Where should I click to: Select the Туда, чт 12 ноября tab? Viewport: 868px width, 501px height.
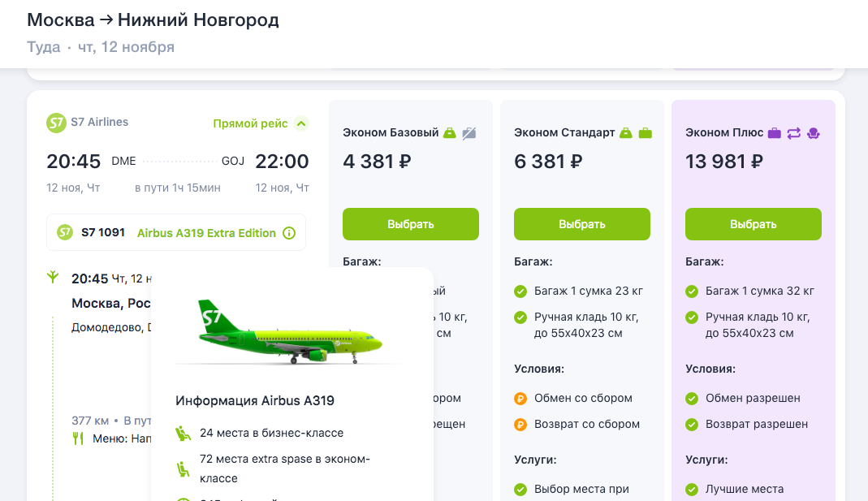click(99, 47)
